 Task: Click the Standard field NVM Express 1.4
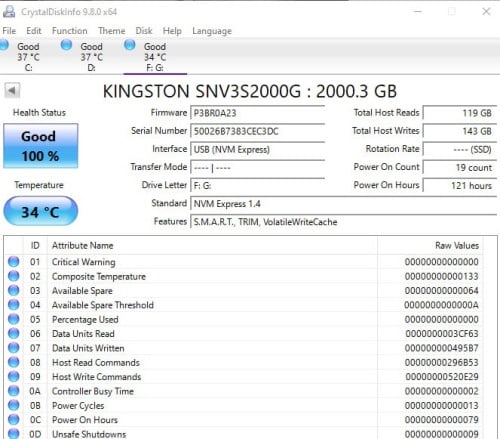344,204
